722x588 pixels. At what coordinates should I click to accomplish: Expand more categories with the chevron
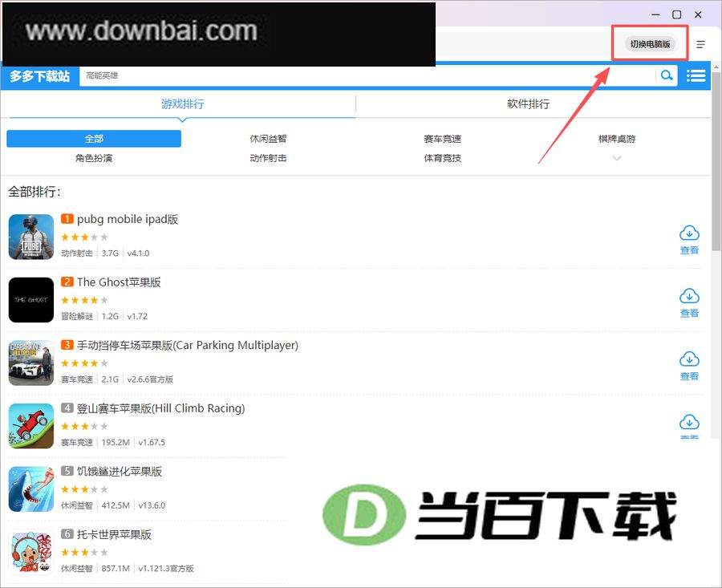click(x=617, y=158)
